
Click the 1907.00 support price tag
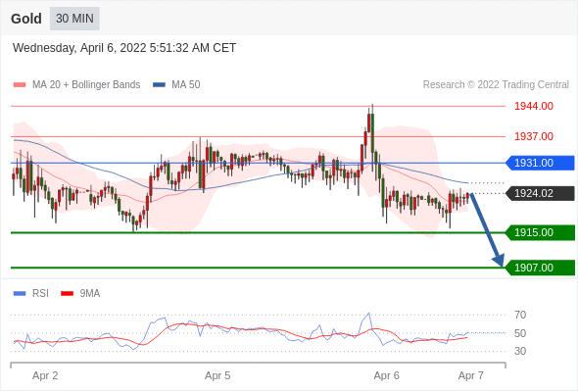(540, 268)
